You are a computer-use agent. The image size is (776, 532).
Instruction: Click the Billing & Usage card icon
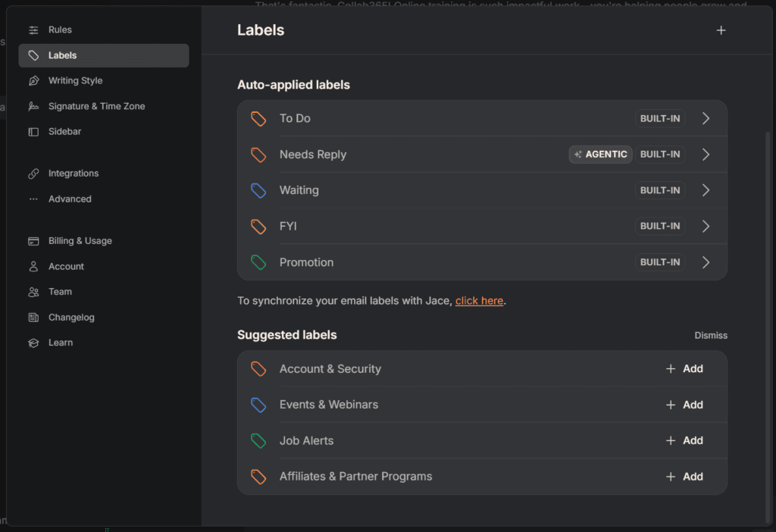coord(33,241)
